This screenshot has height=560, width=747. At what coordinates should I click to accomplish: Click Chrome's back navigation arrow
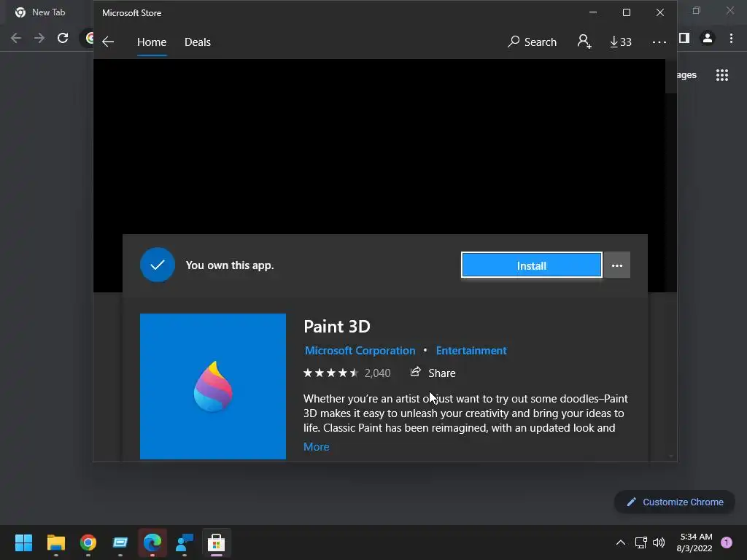[16, 38]
